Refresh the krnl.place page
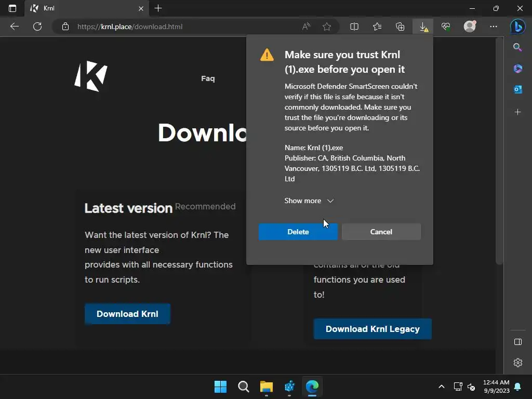 click(x=37, y=26)
